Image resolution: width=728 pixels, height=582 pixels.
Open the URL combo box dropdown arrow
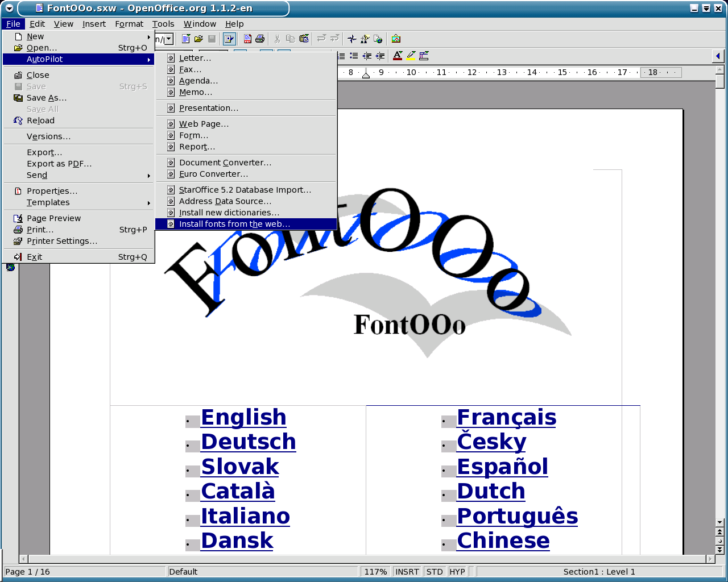pyautogui.click(x=169, y=39)
